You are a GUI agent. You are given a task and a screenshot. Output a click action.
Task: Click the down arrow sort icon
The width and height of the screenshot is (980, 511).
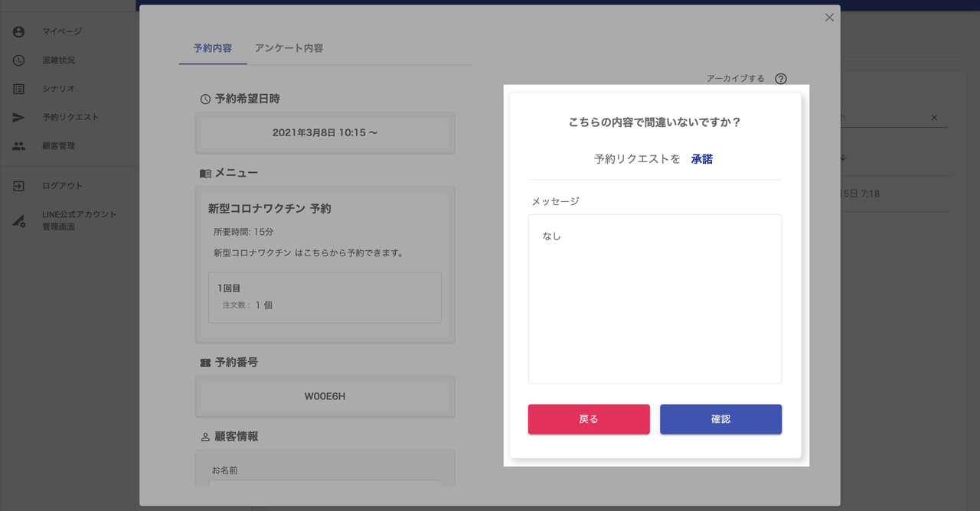pyautogui.click(x=843, y=158)
